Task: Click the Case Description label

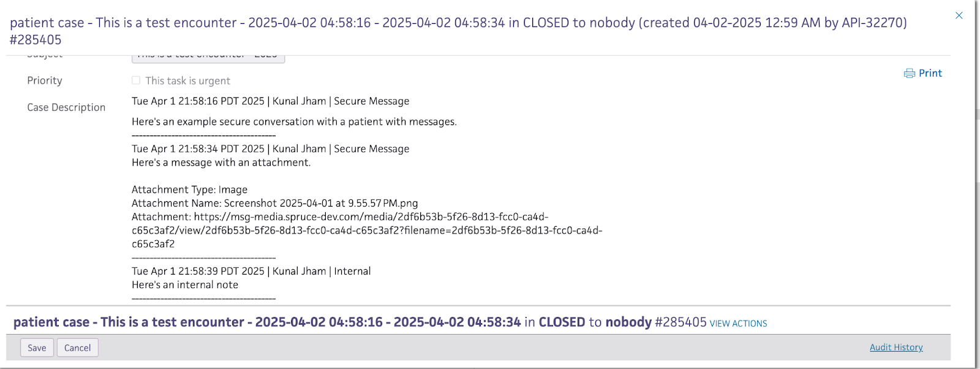Action: point(66,107)
